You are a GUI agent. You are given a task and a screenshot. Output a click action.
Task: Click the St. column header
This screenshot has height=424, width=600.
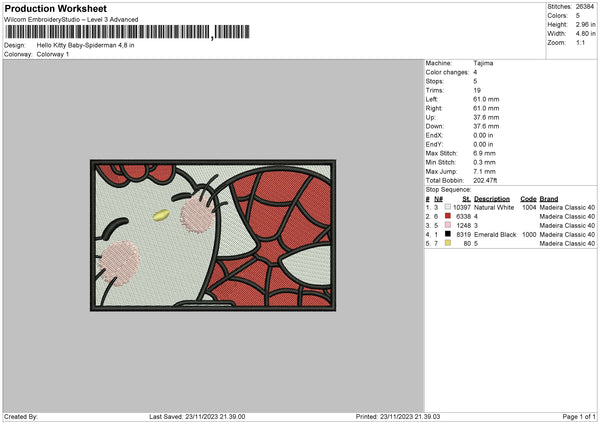(466, 197)
